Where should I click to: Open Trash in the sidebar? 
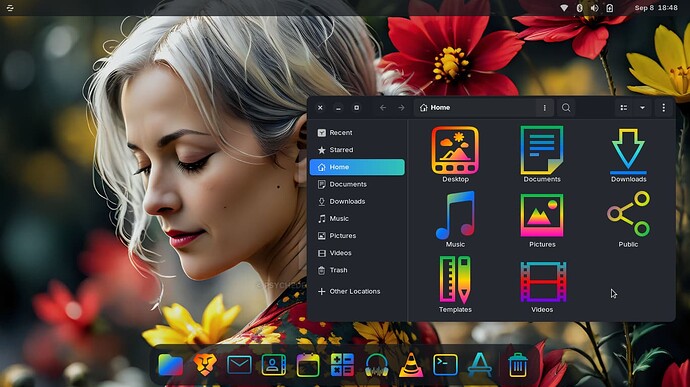(x=357, y=270)
